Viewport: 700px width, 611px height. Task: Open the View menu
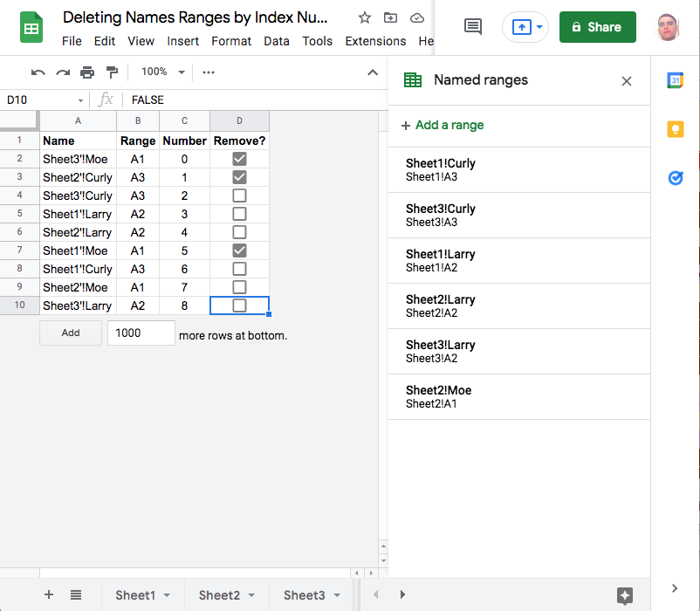141,41
